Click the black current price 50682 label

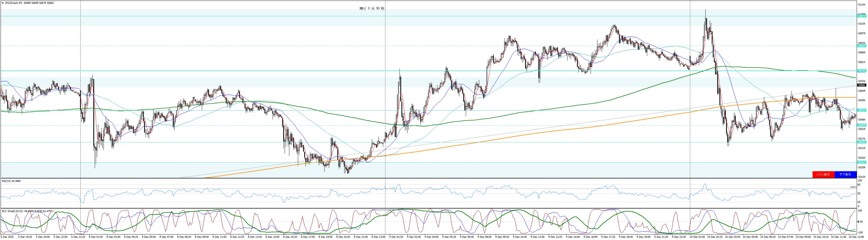point(862,85)
